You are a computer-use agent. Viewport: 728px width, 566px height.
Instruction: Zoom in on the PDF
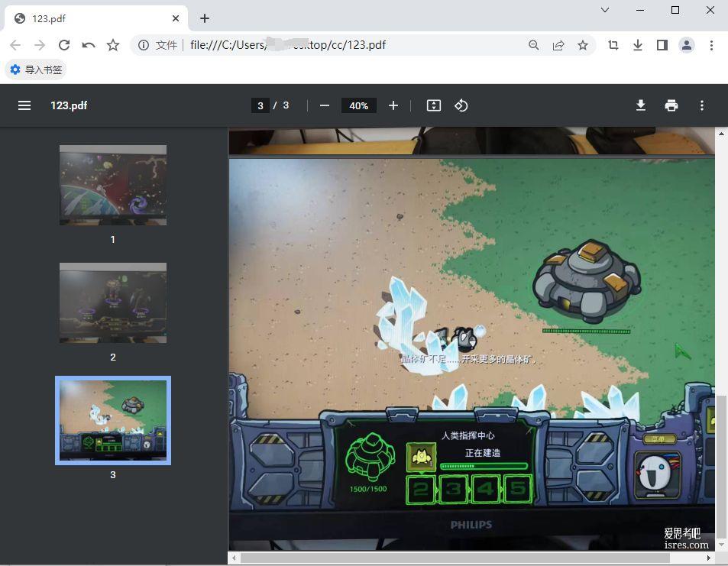[x=393, y=105]
